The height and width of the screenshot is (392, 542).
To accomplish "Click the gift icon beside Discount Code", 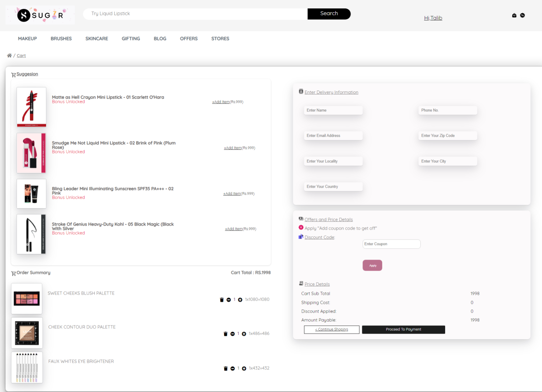I will [x=301, y=237].
